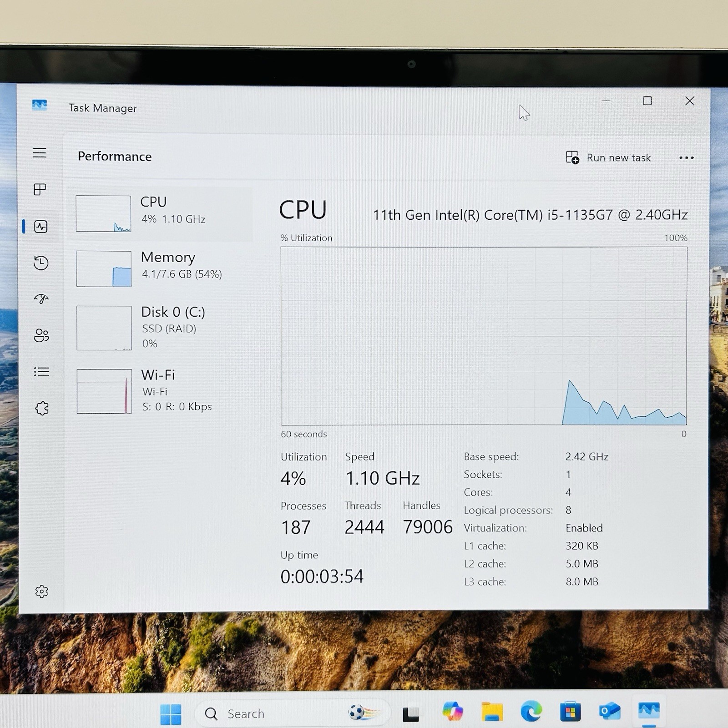Click the Processes value 187

(x=296, y=527)
